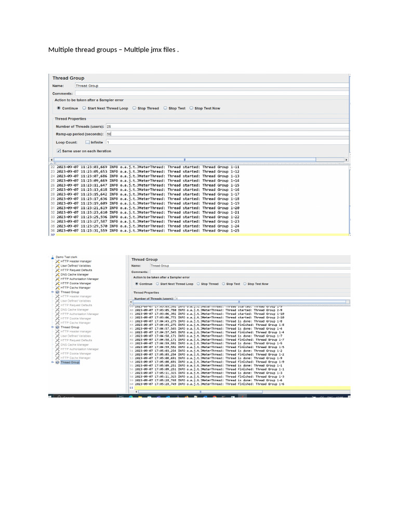Click the enabled HTTP Request Defaults icon

tap(57, 270)
